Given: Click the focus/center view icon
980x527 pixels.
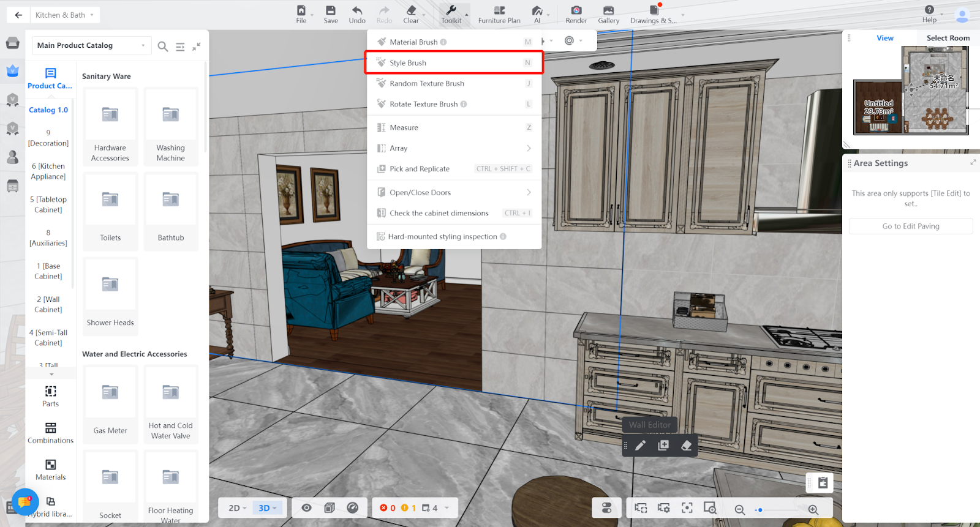Looking at the screenshot, I should click(x=687, y=508).
